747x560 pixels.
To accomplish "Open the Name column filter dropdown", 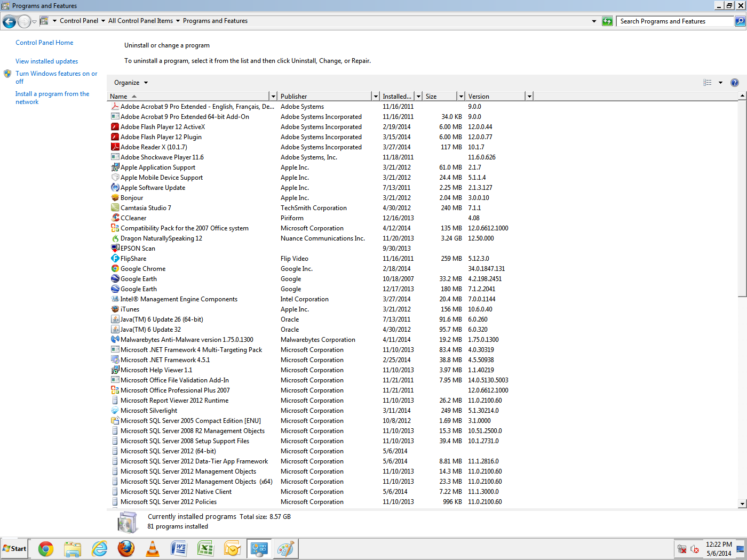I will [273, 97].
